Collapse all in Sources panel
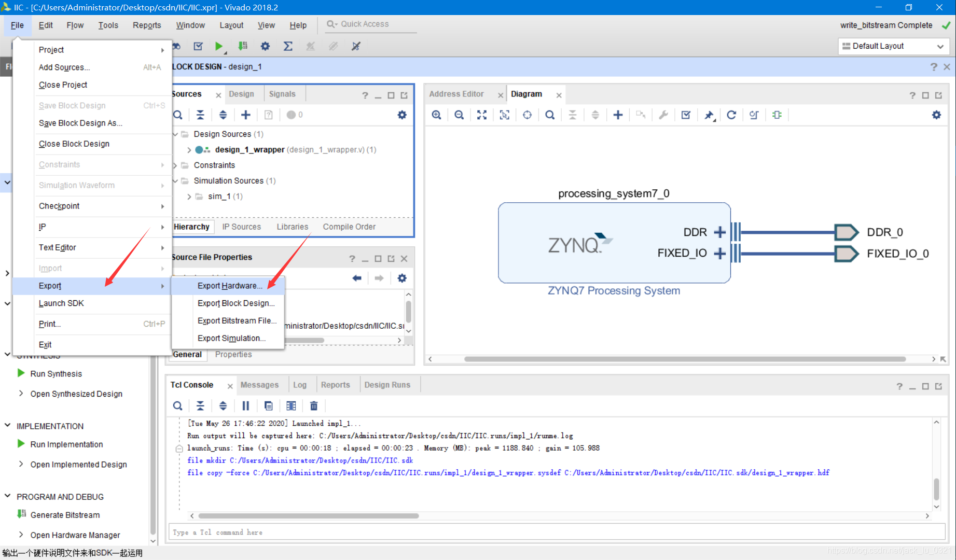Viewport: 956px width, 560px height. point(200,115)
